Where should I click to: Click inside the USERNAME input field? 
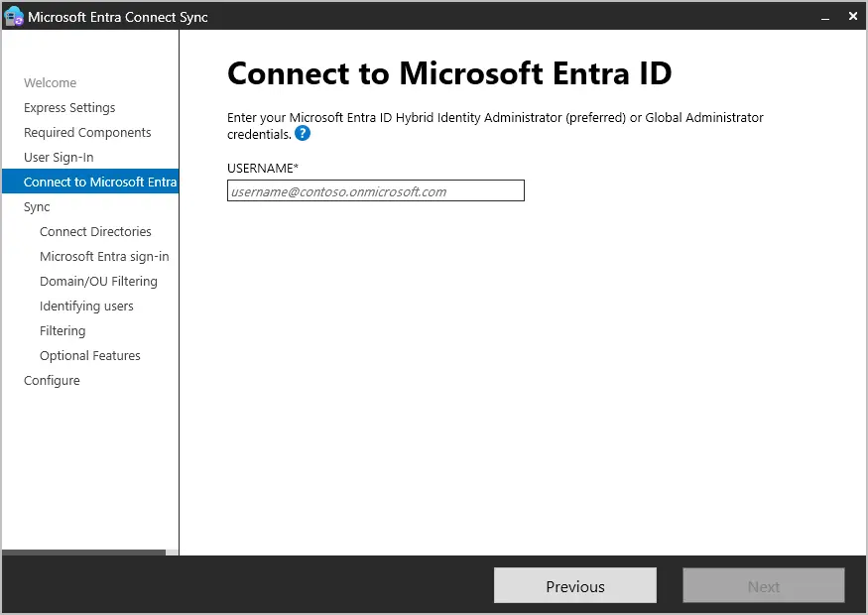coord(375,190)
